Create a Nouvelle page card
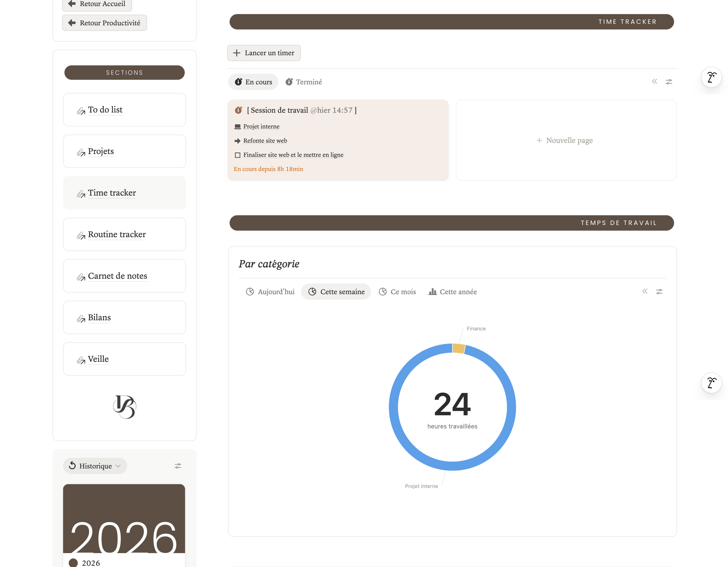Viewport: 728px width, 567px height. tap(566, 140)
